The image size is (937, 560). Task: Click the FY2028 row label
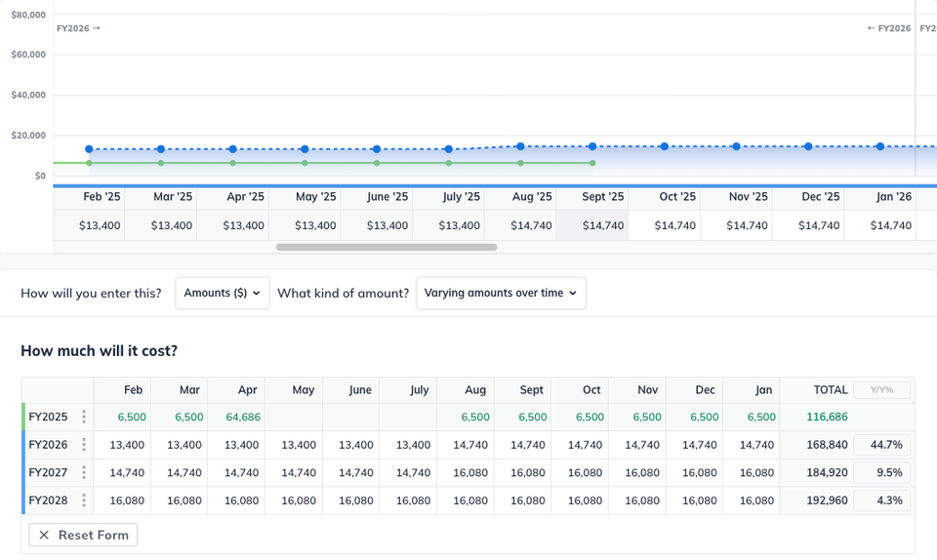point(48,500)
